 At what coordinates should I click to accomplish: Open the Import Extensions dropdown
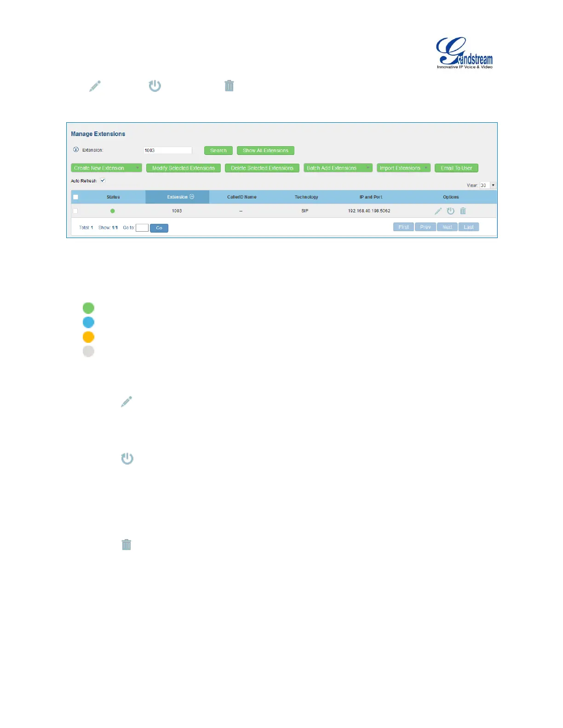403,168
